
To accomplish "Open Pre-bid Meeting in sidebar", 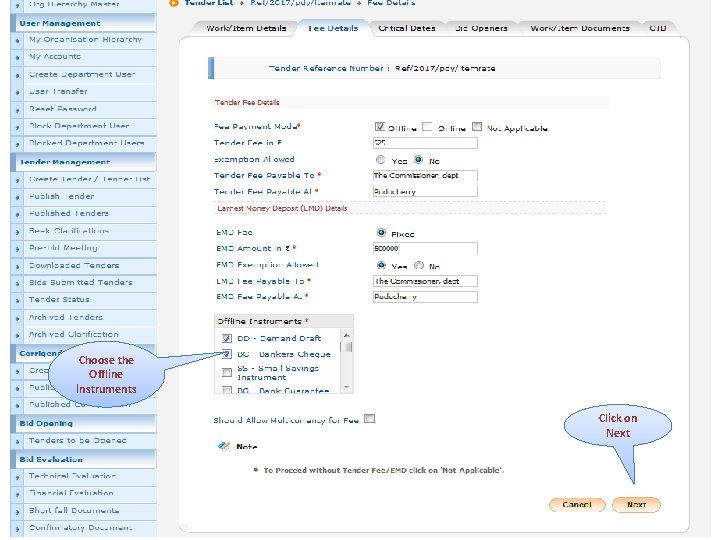I will pos(63,248).
